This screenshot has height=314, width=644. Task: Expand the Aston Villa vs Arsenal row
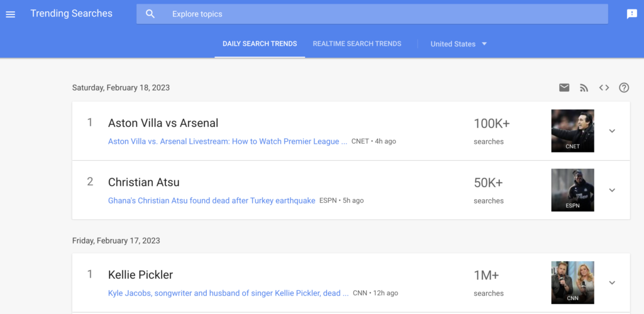click(x=612, y=131)
